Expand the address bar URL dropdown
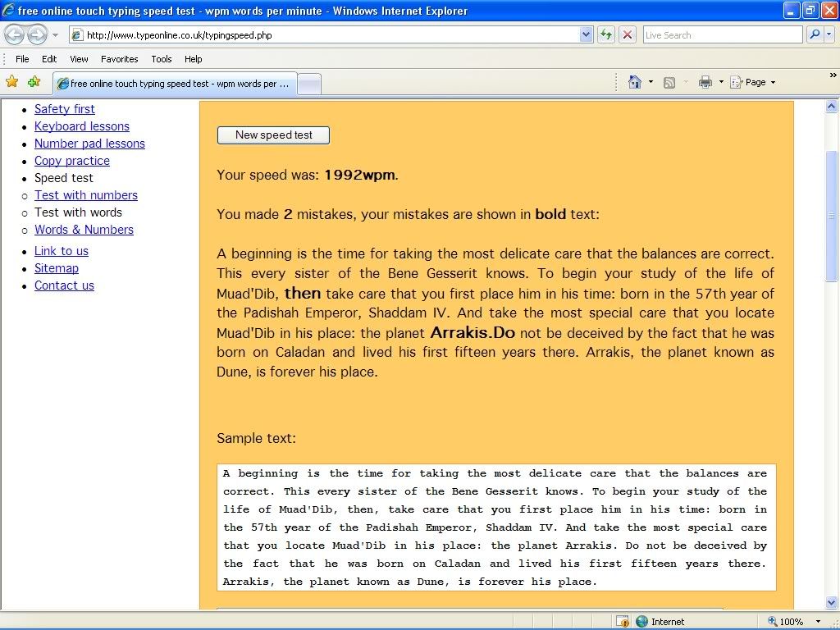This screenshot has width=840, height=630. pyautogui.click(x=586, y=34)
